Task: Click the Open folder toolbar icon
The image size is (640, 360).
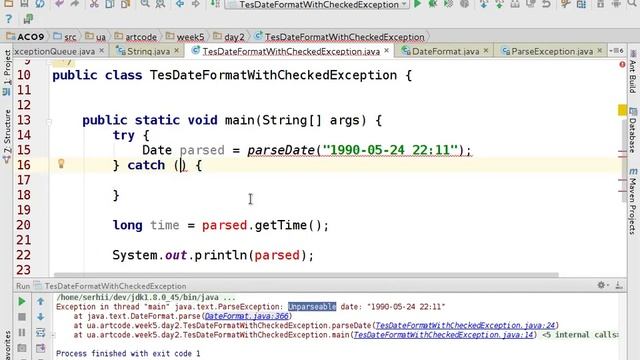Action: tap(8, 4)
